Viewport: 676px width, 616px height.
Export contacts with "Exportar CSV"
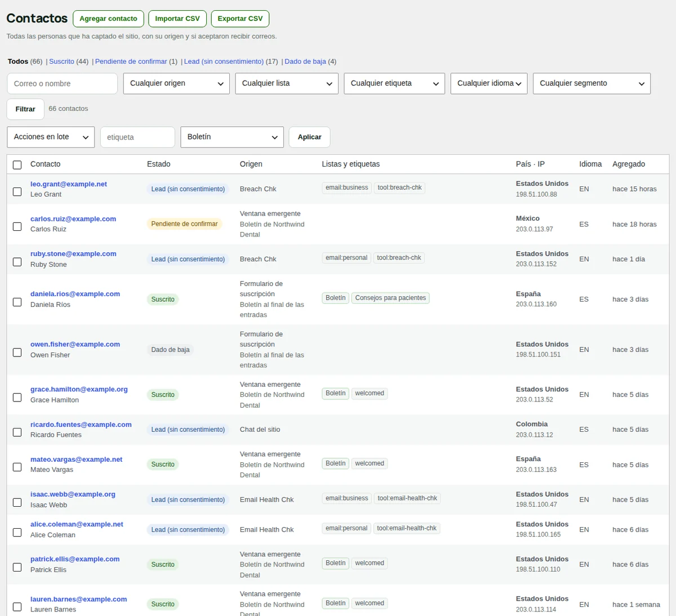tap(240, 19)
